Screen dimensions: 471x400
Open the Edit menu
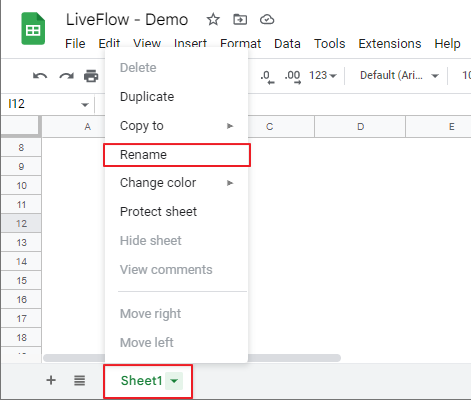(x=109, y=43)
